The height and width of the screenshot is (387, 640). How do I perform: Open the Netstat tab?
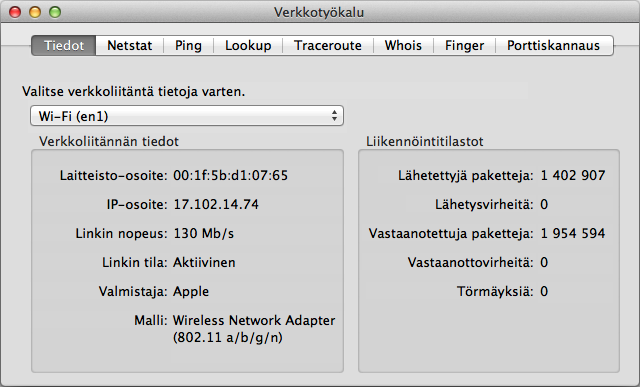(130, 45)
